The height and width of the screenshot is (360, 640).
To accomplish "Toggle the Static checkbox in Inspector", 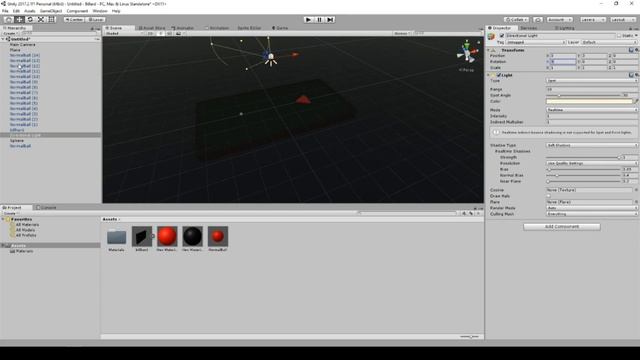I will [x=619, y=36].
